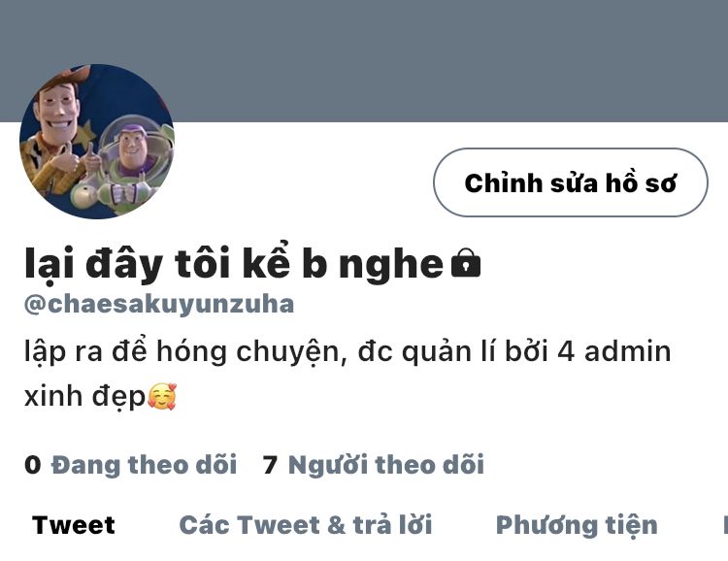The image size is (728, 561).
Task: Open the Woody and Buzz profile picture
Action: pos(97,142)
